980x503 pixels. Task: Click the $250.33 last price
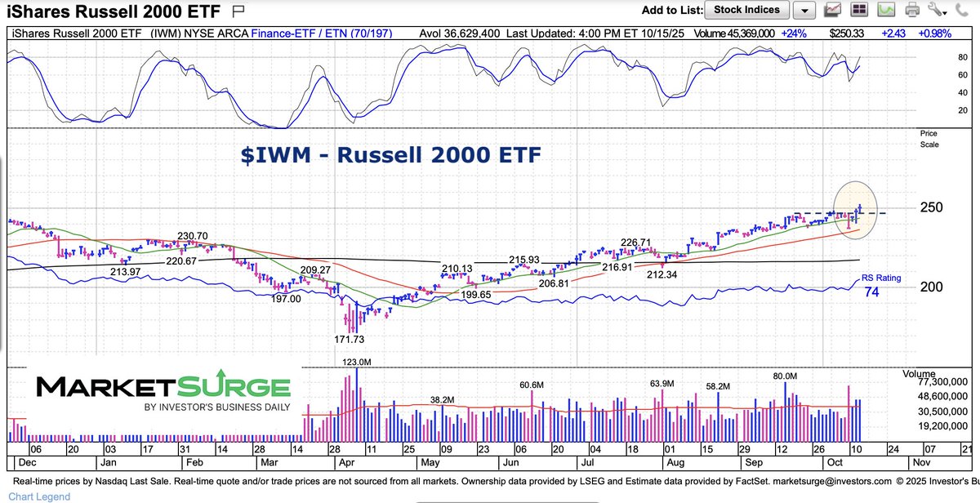[846, 33]
